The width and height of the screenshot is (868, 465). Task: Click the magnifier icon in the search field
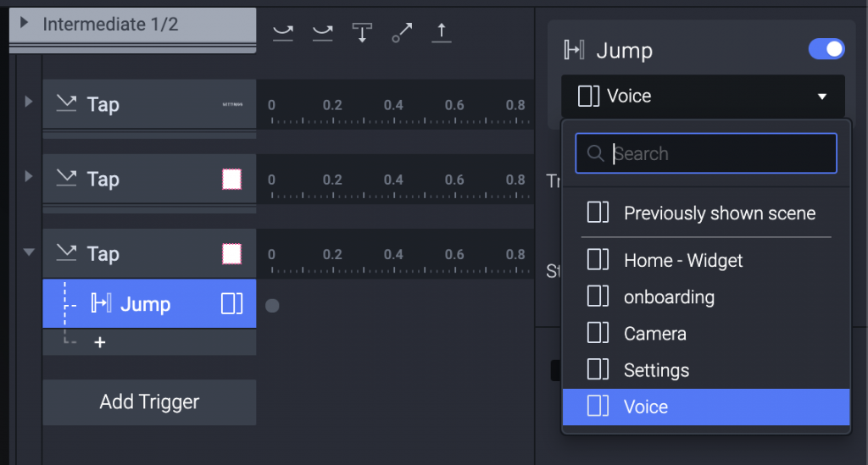click(x=595, y=153)
